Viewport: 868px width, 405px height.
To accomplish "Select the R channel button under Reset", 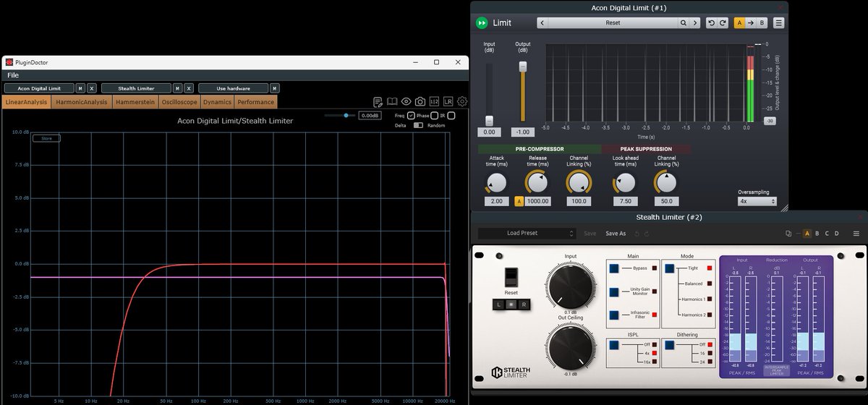I will (524, 304).
